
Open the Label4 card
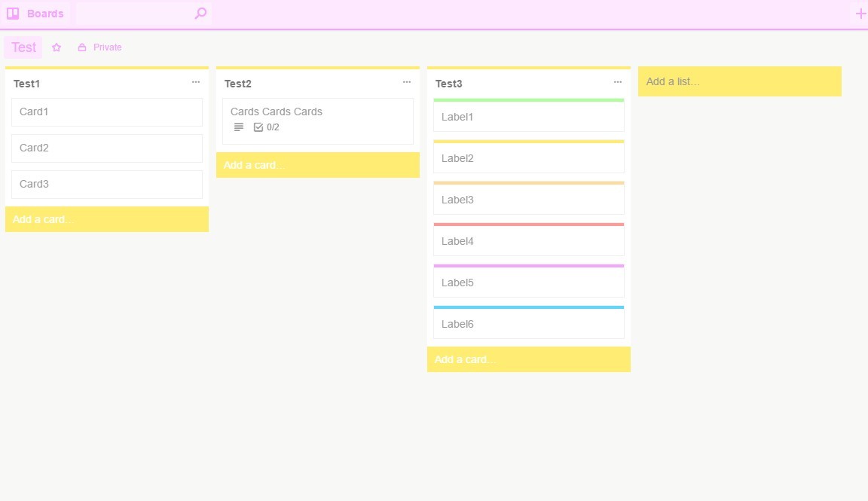pyautogui.click(x=529, y=240)
